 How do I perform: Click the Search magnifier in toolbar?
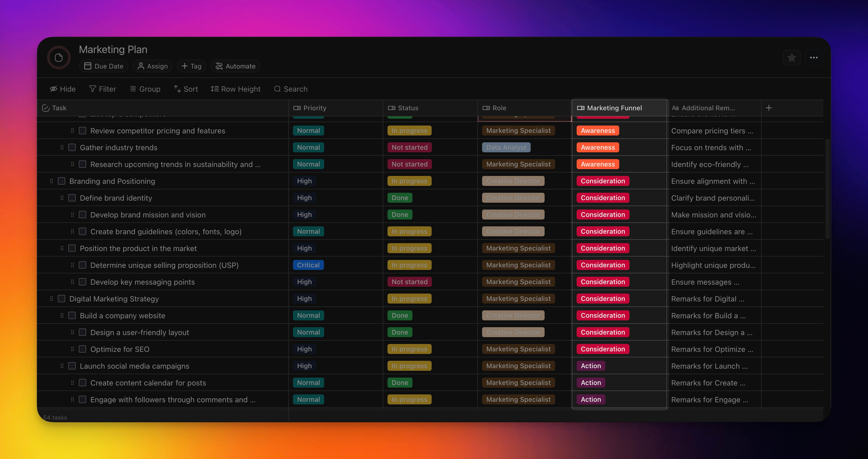pyautogui.click(x=277, y=89)
